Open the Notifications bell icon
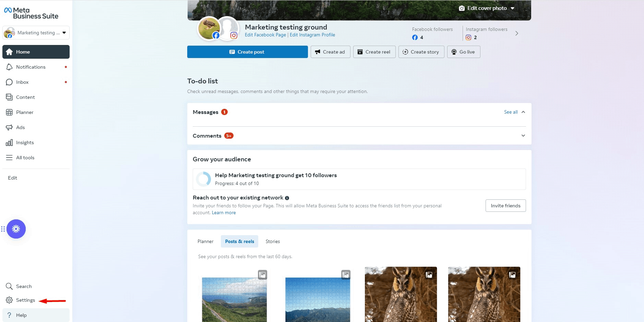 coord(9,67)
